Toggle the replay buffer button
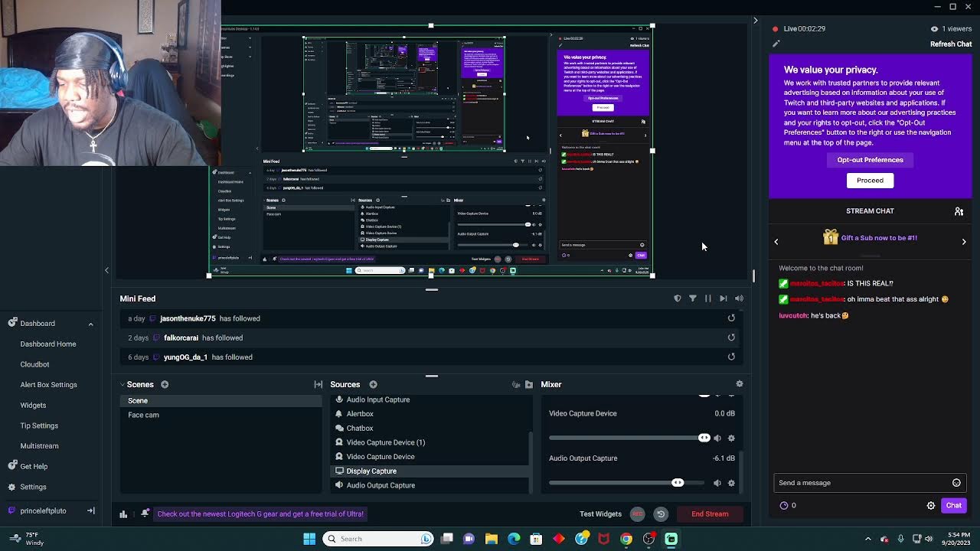Viewport: 980px width, 551px height. tap(661, 514)
